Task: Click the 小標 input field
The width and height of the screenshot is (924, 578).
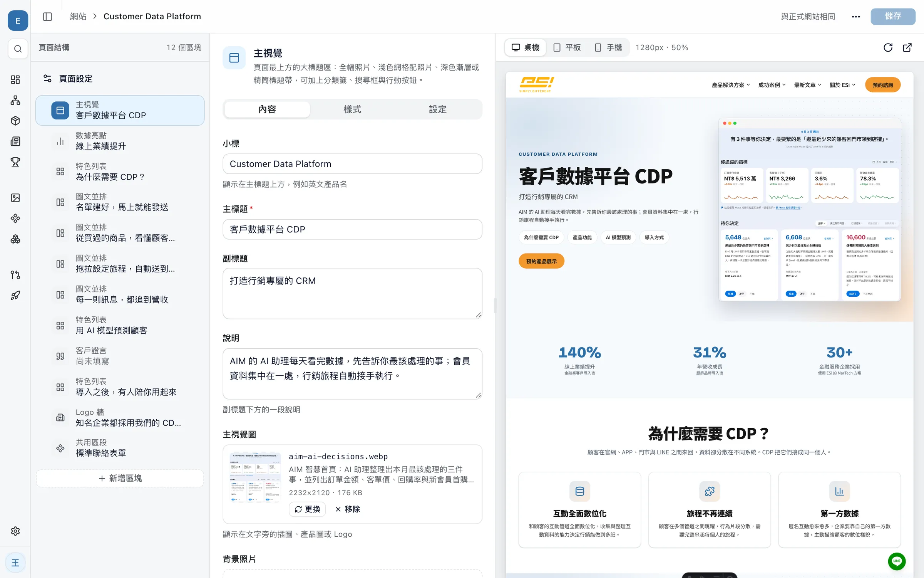Action: (x=352, y=164)
